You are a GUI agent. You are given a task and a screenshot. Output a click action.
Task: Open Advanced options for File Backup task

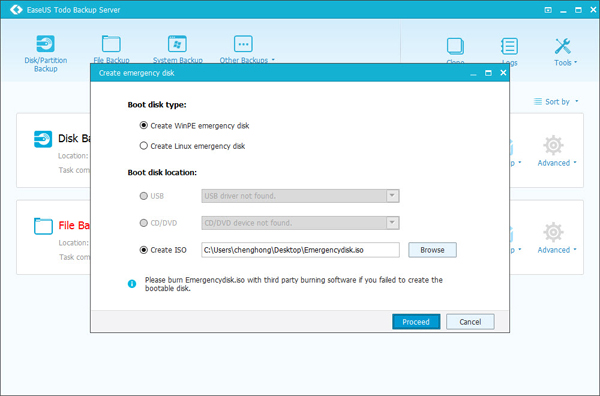557,238
